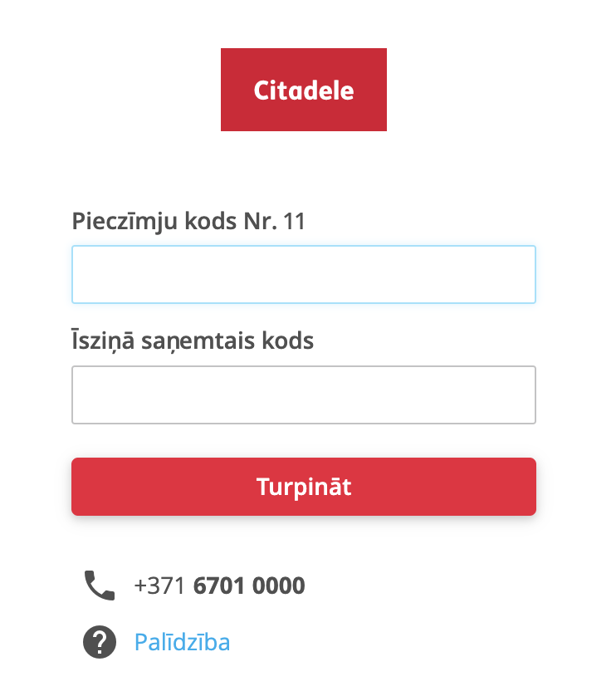Viewport: 616px width, 691px height.
Task: Open the Palīdzība help link
Action: pyautogui.click(x=182, y=642)
